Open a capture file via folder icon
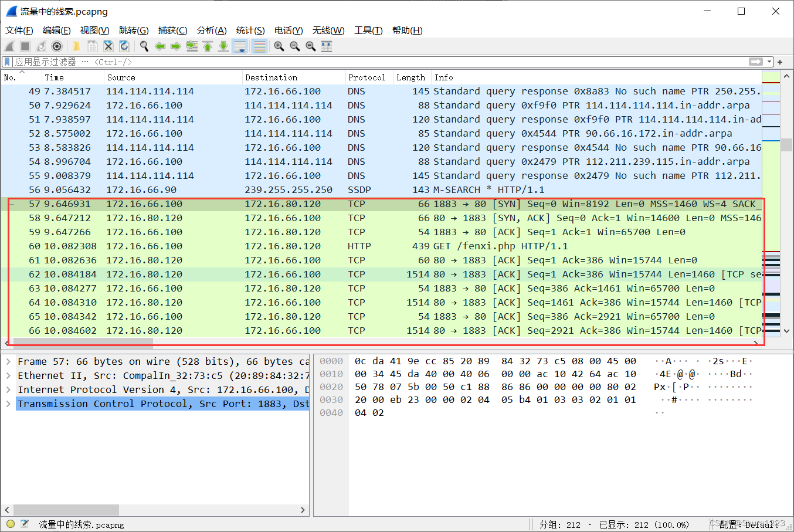 (76, 46)
